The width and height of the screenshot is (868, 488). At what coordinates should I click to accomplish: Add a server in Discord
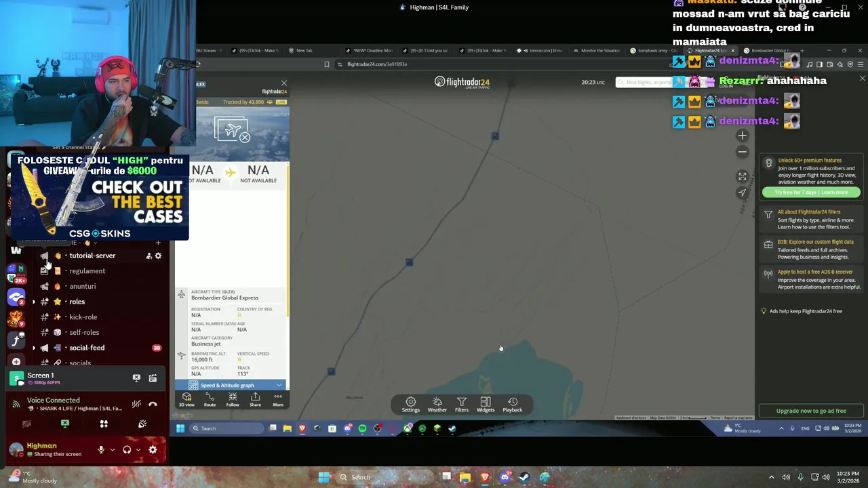click(x=16, y=362)
